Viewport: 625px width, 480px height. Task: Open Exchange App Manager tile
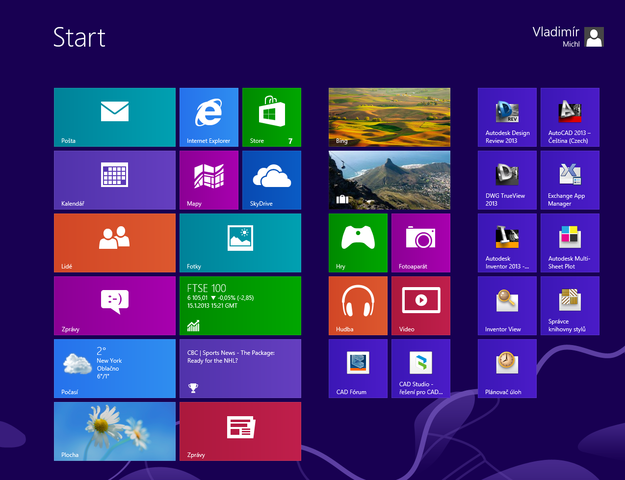click(570, 180)
